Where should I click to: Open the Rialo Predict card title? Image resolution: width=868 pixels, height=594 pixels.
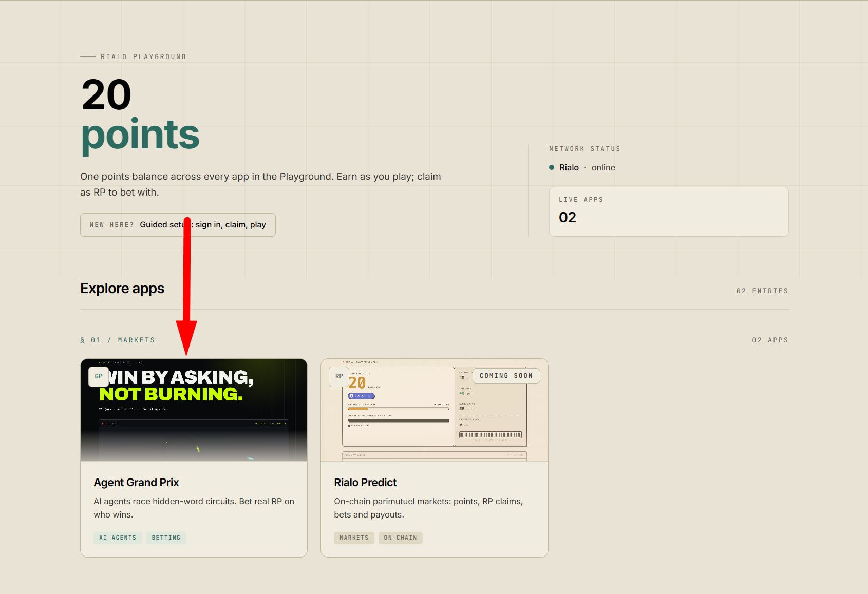(x=365, y=483)
